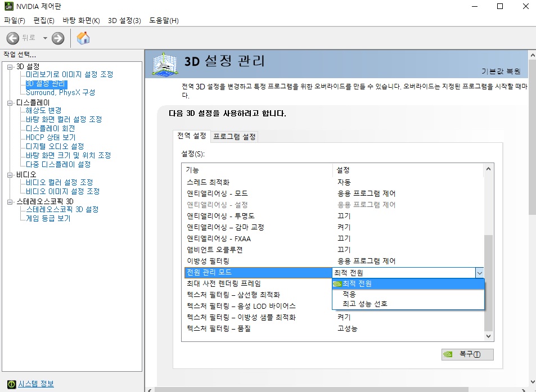Click the 복구(I) button
Image resolution: width=536 pixels, height=392 pixels.
(467, 354)
